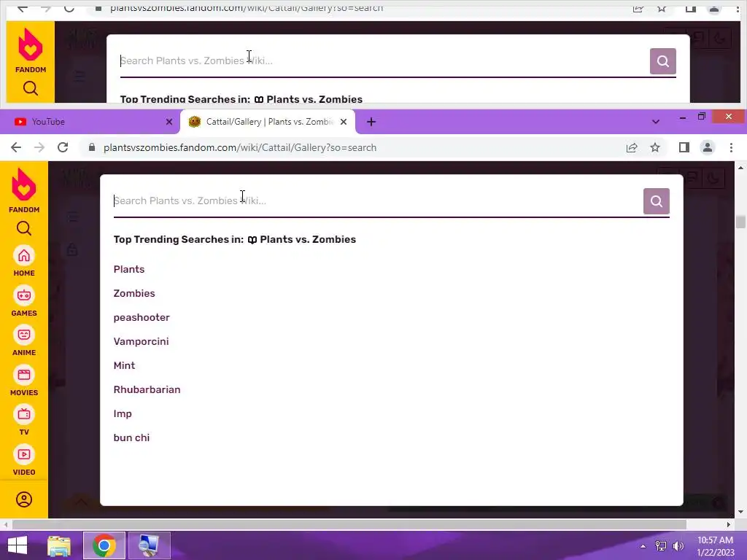Click search button in top background window
The width and height of the screenshot is (747, 560).
662,61
